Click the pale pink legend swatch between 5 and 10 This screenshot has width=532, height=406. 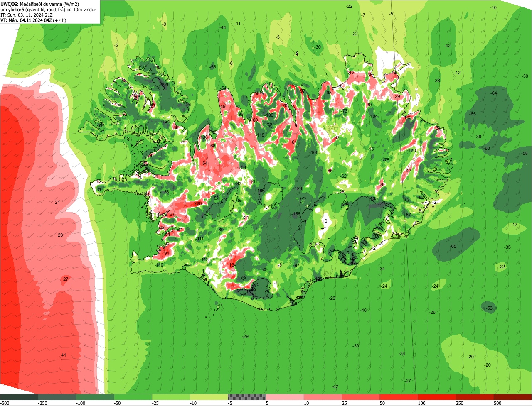[x=285, y=397]
